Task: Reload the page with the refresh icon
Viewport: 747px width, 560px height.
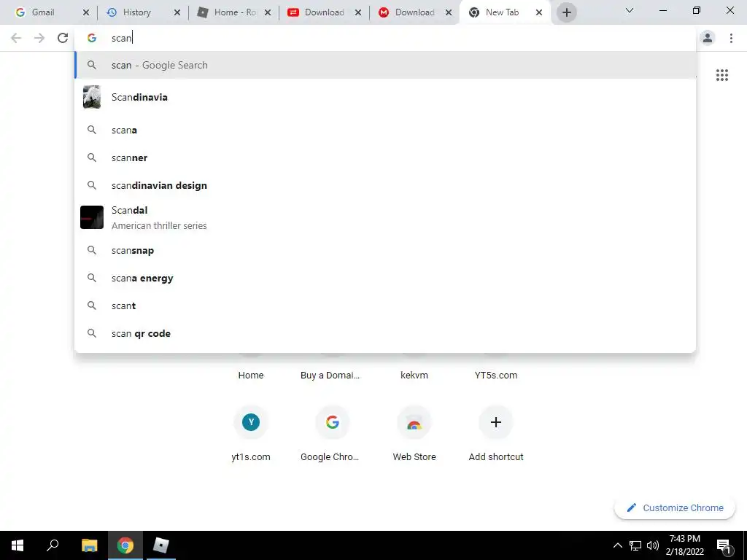Action: 63,38
